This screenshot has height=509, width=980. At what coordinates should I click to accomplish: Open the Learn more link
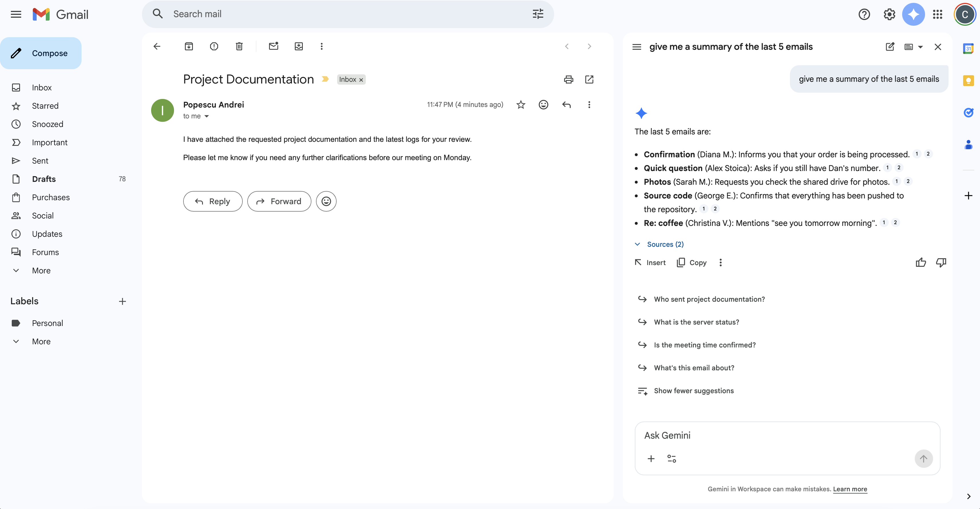point(850,489)
